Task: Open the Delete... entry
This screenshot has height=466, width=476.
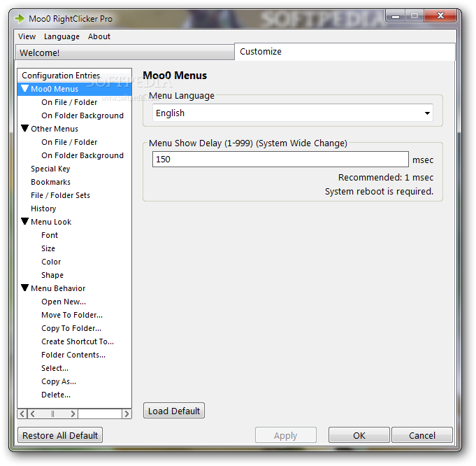Action: tap(56, 395)
